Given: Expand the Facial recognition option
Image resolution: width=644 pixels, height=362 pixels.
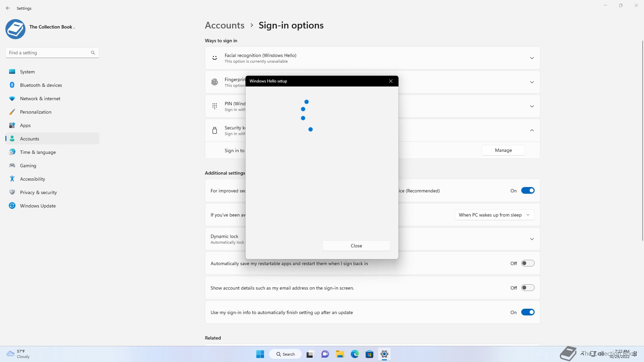Looking at the screenshot, I should pos(532,58).
